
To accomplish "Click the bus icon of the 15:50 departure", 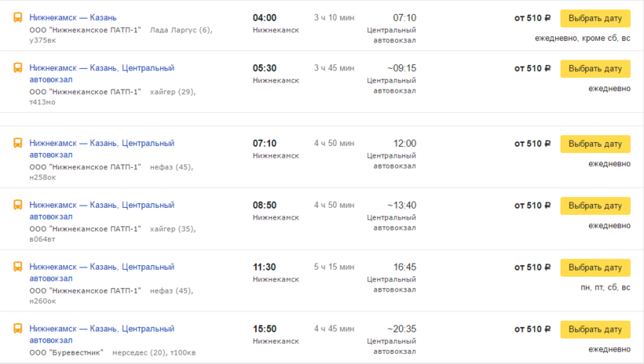I will pyautogui.click(x=17, y=329).
